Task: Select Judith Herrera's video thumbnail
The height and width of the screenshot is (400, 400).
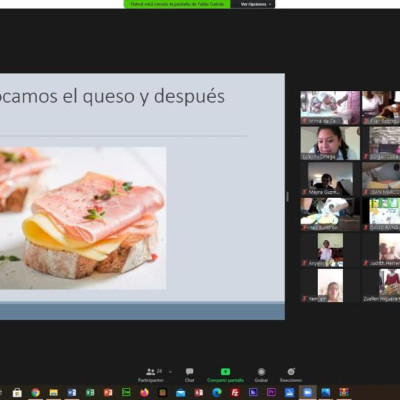Action: 381,250
